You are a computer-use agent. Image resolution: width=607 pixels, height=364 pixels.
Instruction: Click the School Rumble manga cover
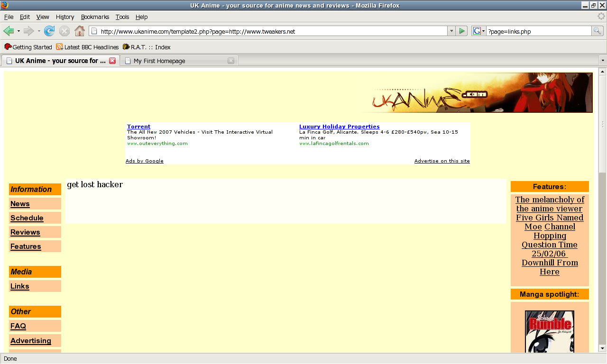pyautogui.click(x=550, y=332)
